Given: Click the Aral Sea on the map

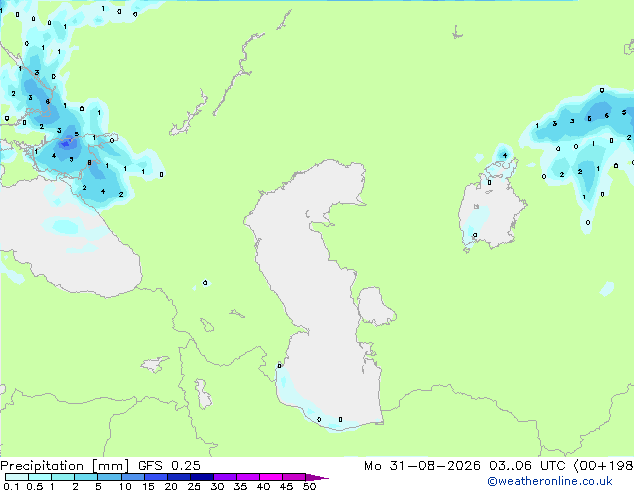Looking at the screenshot, I should pyautogui.click(x=491, y=214).
